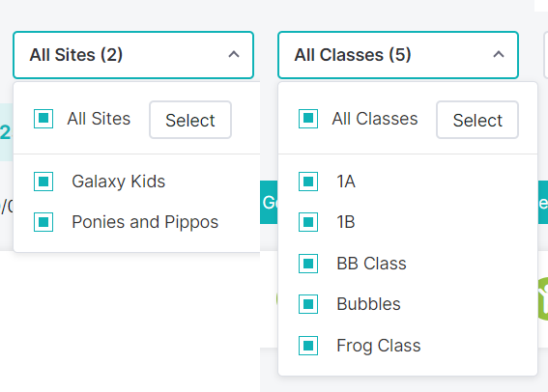
Task: Uncheck the BB Class checkbox
Action: pyautogui.click(x=308, y=264)
